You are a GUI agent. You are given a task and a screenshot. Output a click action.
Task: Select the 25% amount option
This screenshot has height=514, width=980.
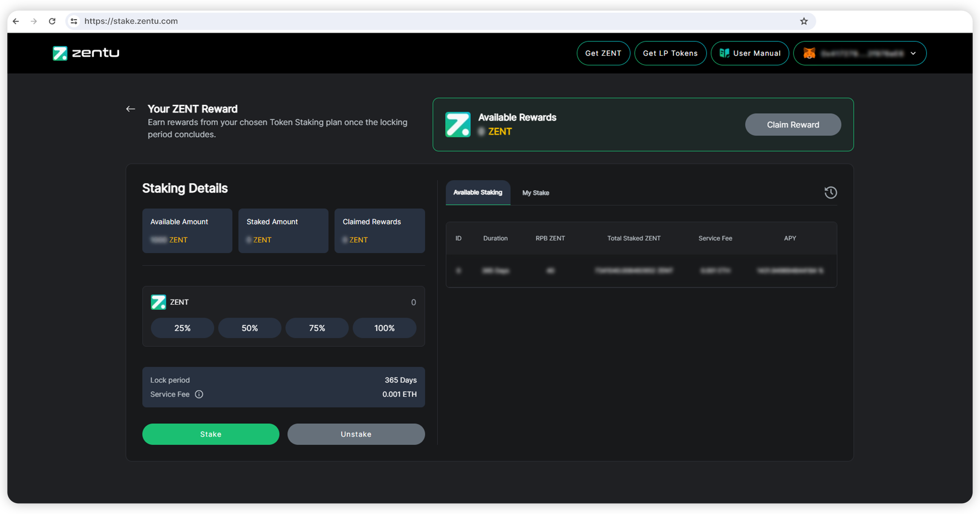pos(182,328)
